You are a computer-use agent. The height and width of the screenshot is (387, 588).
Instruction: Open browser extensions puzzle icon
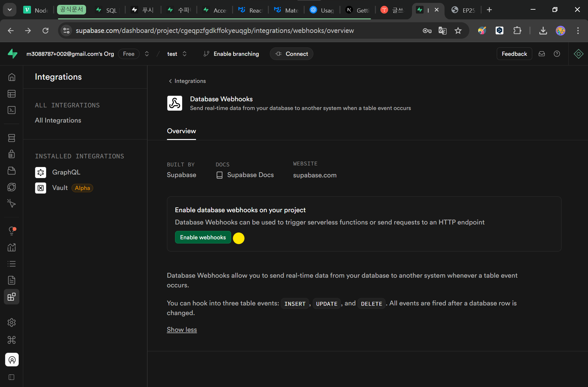[517, 31]
